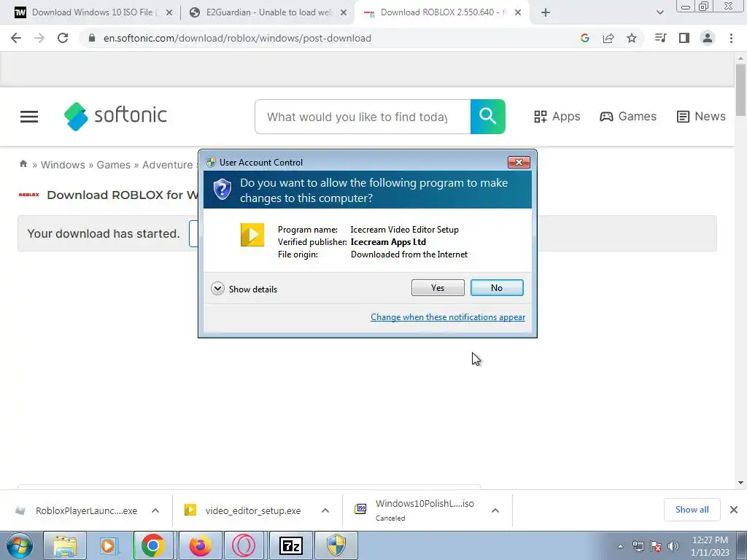Expand options for RobloxPlayerLauncher download

click(x=155, y=510)
